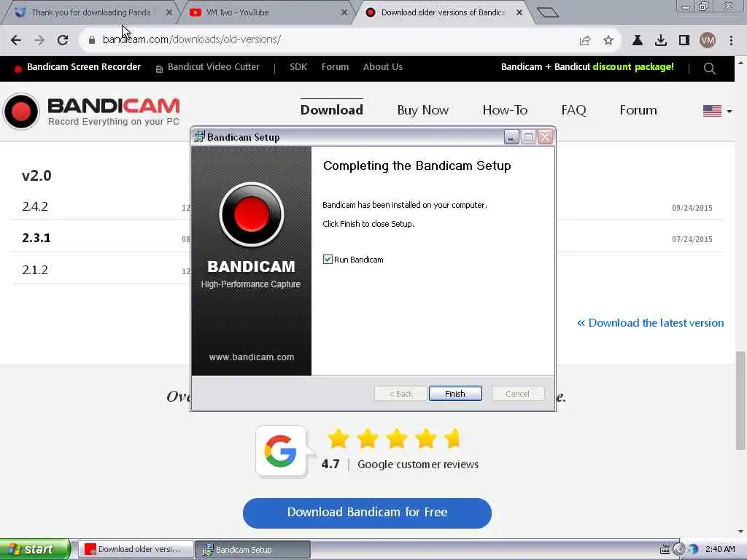The height and width of the screenshot is (560, 747).
Task: Open the main nav Forum item
Action: click(638, 110)
